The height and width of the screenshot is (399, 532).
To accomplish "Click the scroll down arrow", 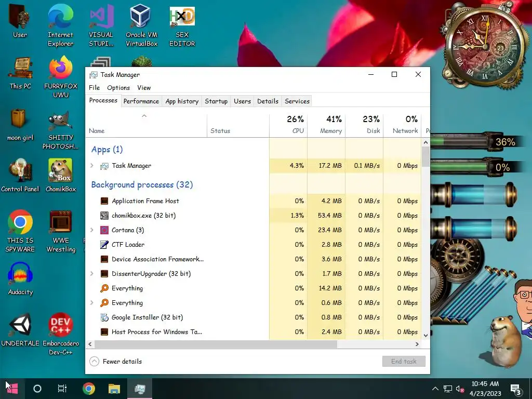I will point(425,336).
